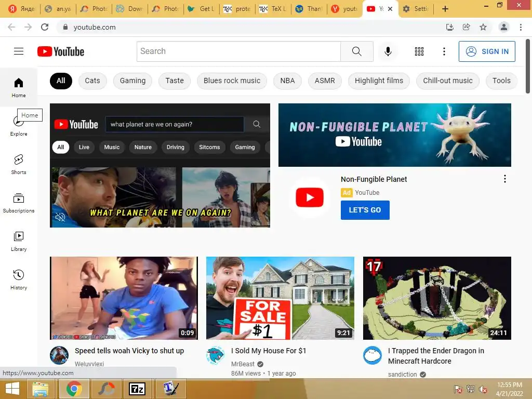This screenshot has width=532, height=399.
Task: Focus the YouTube search box
Action: pyautogui.click(x=238, y=51)
